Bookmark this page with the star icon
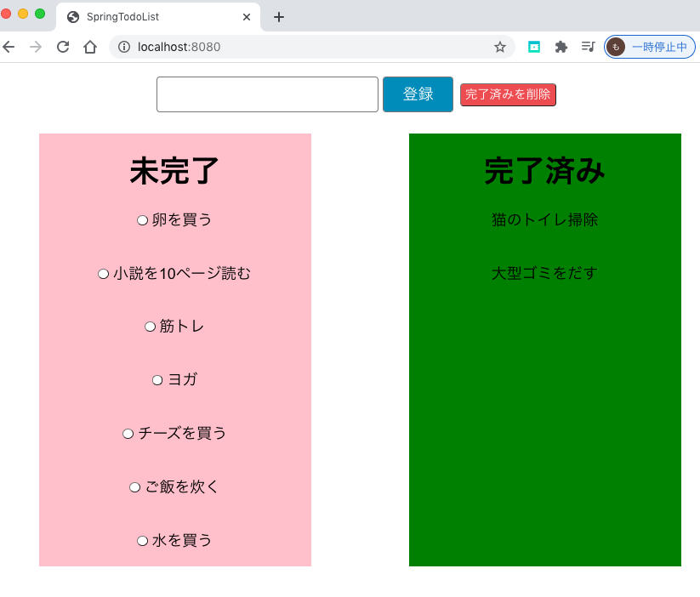 tap(500, 47)
